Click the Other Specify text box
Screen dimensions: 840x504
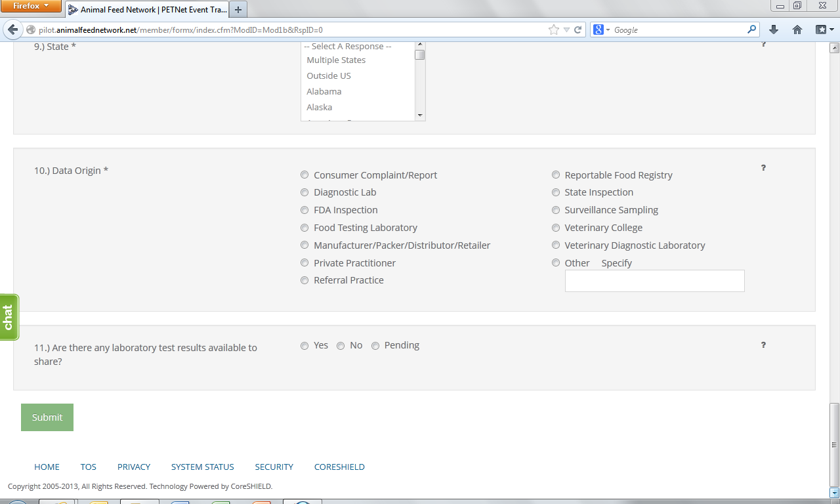[x=655, y=281]
